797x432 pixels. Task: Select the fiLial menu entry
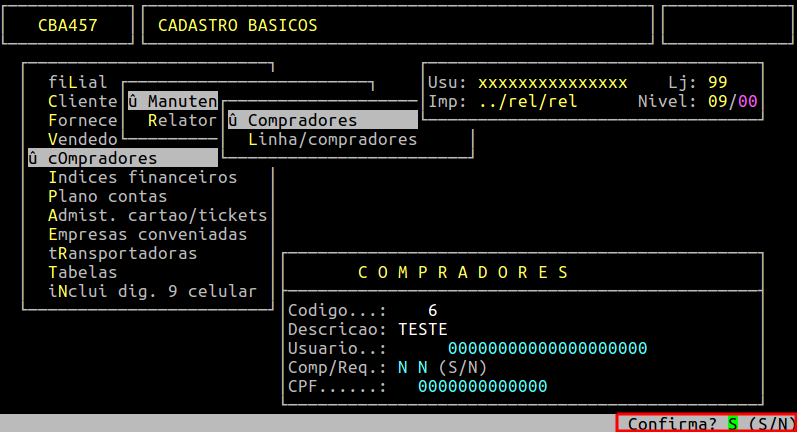pyautogui.click(x=78, y=82)
